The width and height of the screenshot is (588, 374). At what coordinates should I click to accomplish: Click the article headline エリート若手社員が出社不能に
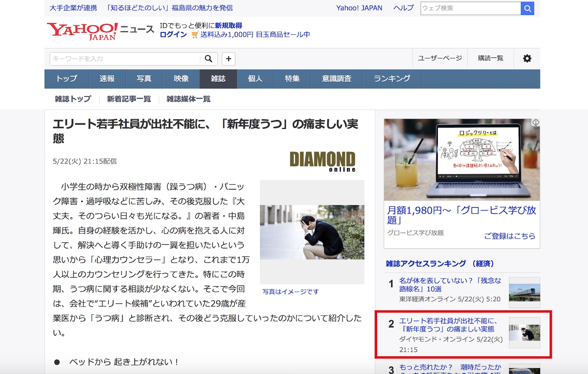click(x=205, y=131)
